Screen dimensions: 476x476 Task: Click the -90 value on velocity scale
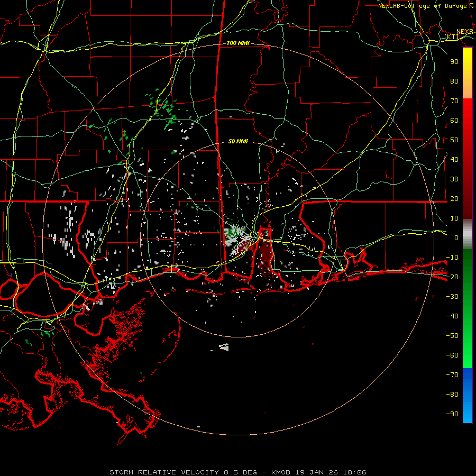coord(452,414)
